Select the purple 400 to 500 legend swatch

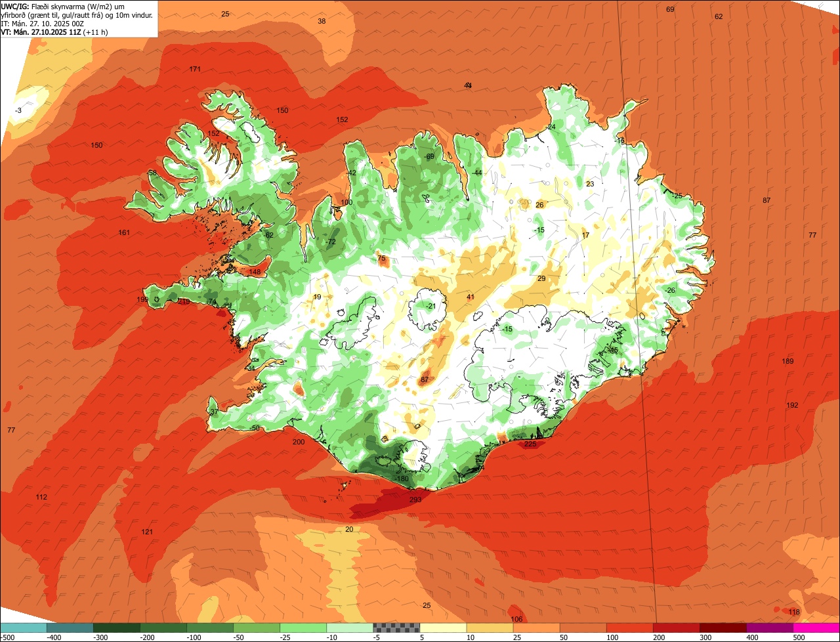[769, 628]
